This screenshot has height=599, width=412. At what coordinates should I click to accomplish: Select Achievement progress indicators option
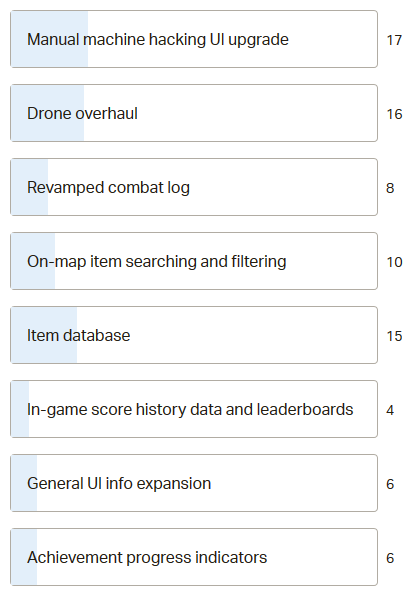click(194, 557)
